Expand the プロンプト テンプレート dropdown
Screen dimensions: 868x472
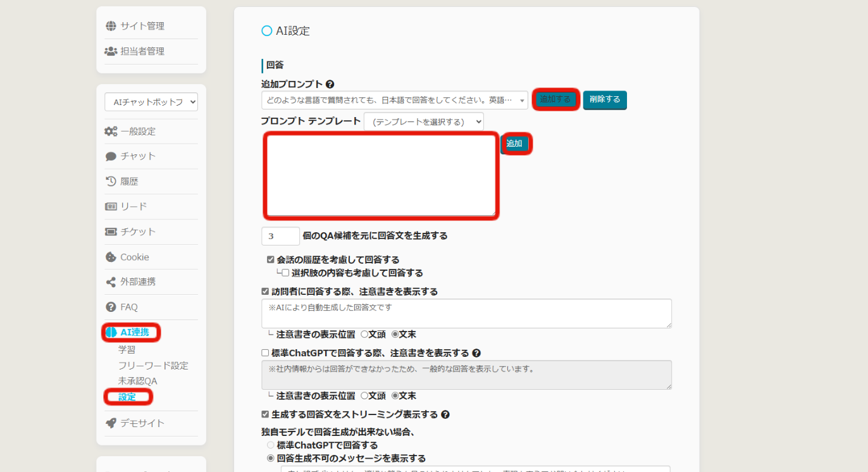tap(423, 121)
